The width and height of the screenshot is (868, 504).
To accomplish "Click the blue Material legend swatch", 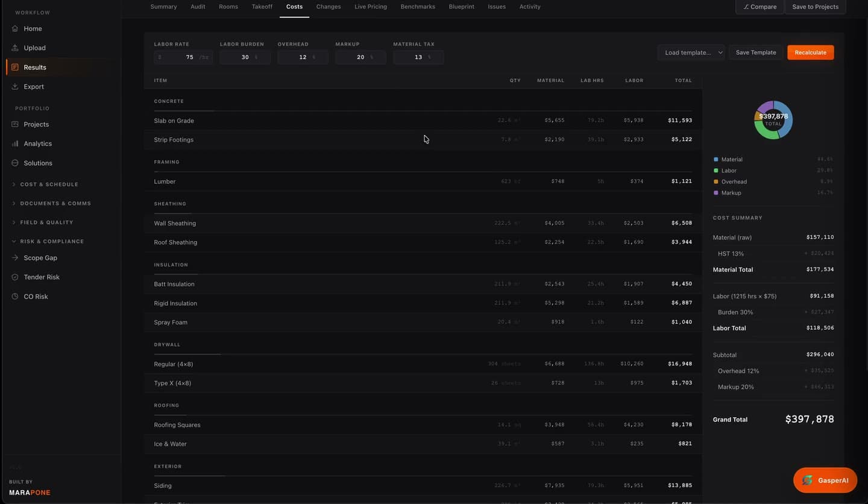I will pos(716,159).
